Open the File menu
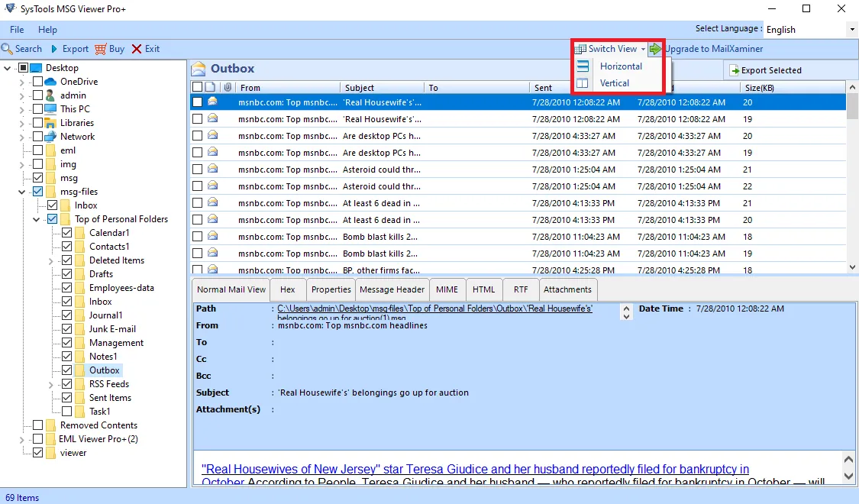The height and width of the screenshot is (504, 859). [17, 30]
